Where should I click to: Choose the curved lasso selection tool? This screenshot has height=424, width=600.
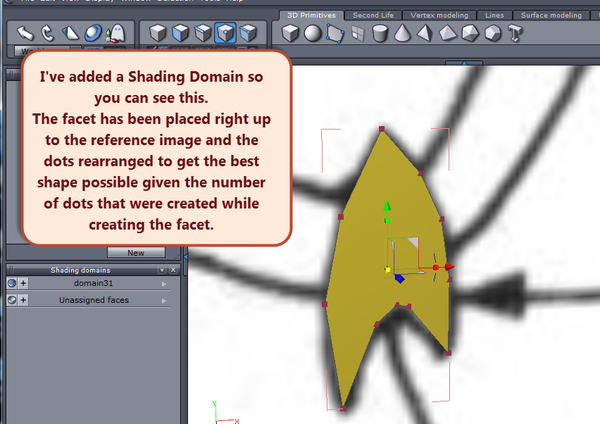tap(47, 33)
